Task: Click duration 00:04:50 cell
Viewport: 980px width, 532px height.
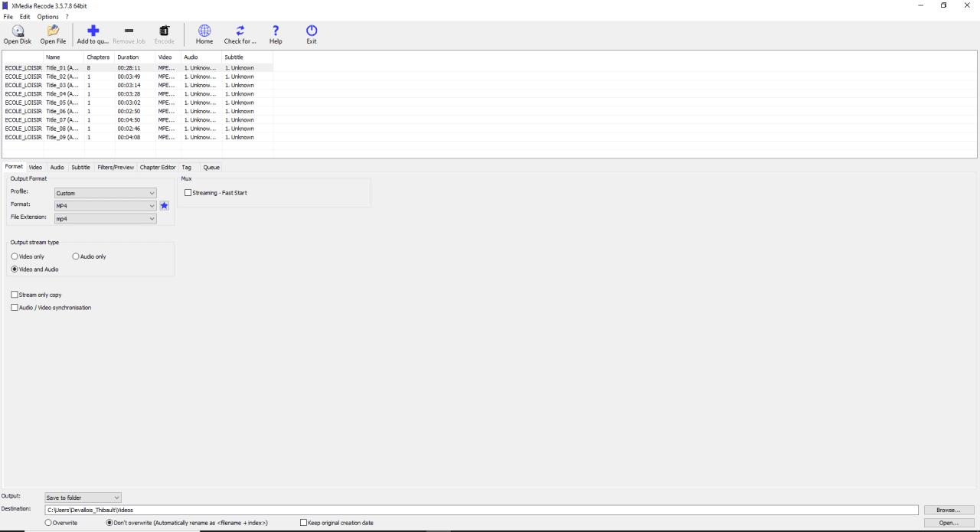Action: click(129, 120)
